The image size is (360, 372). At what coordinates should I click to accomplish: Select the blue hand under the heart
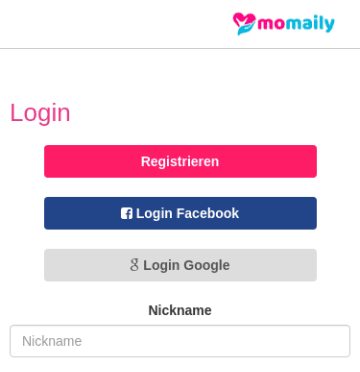244,30
